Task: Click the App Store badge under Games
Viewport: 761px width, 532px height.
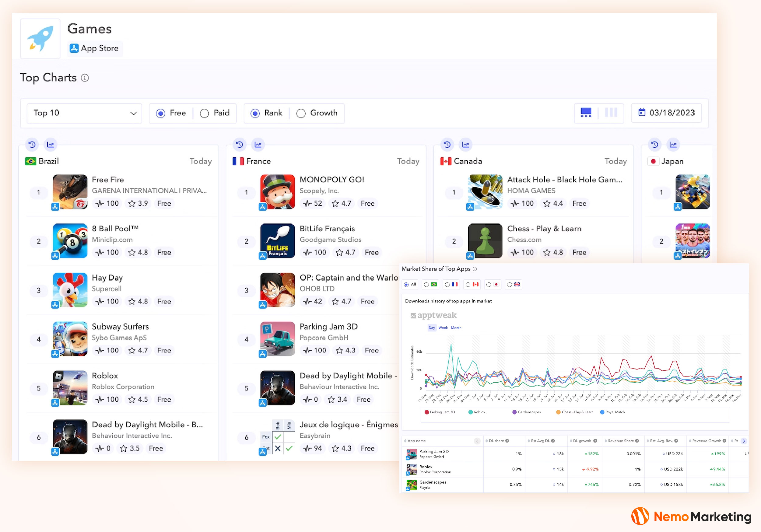Action: (x=94, y=48)
